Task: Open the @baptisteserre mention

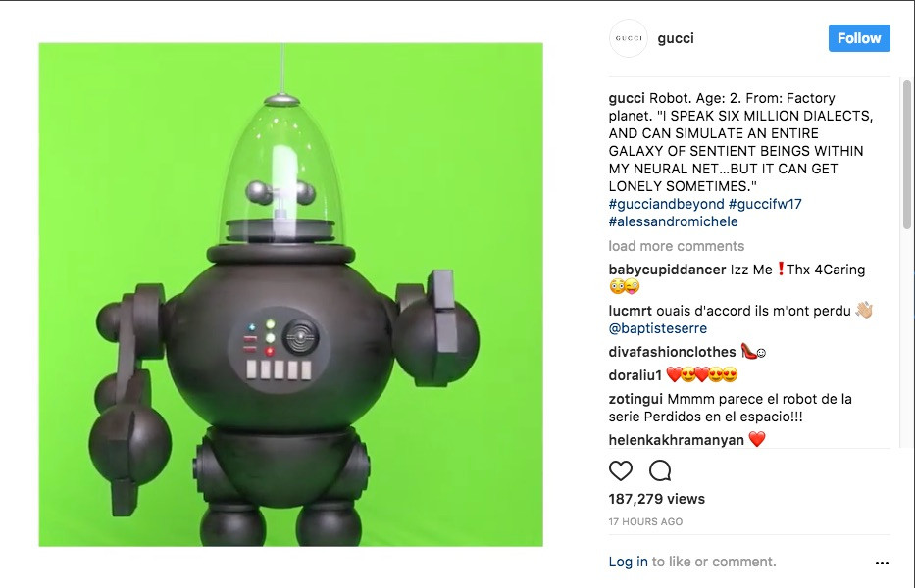Action: (x=658, y=328)
